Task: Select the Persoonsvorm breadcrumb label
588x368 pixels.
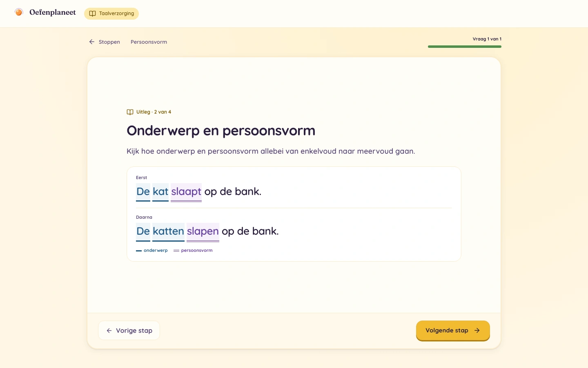Action: coord(149,42)
